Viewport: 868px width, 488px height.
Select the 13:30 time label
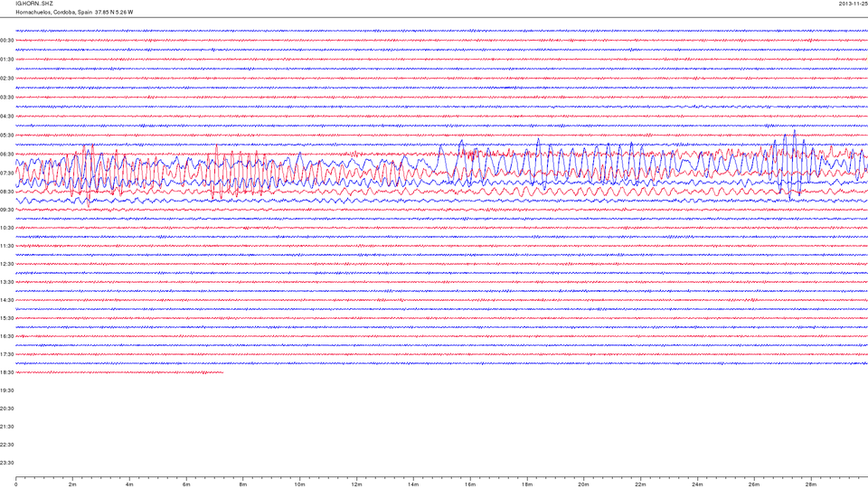pyautogui.click(x=7, y=282)
